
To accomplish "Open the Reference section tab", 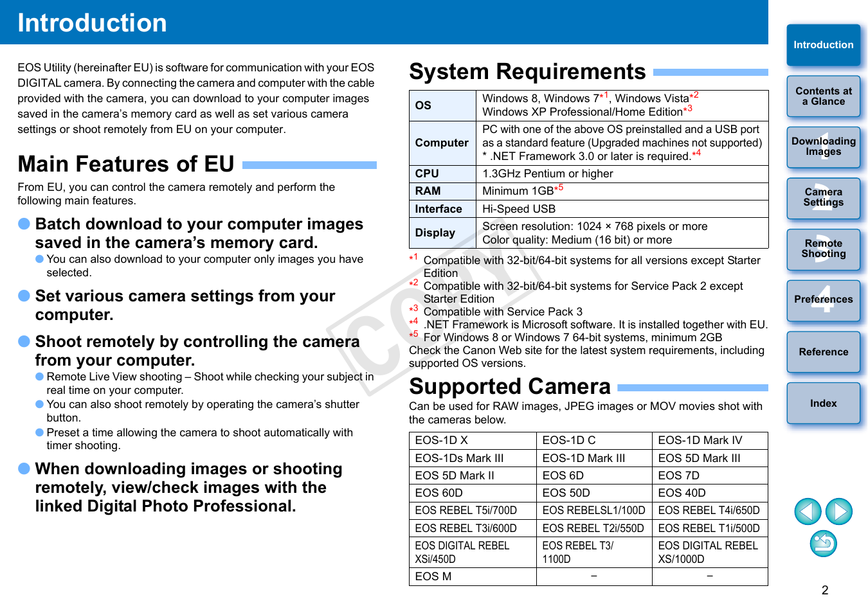I will pyautogui.click(x=824, y=351).
